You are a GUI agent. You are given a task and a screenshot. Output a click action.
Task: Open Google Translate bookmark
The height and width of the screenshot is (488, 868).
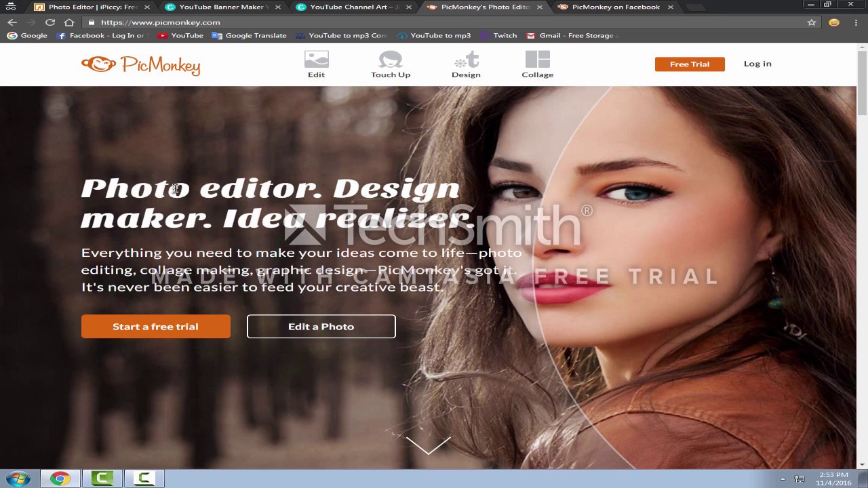(249, 35)
